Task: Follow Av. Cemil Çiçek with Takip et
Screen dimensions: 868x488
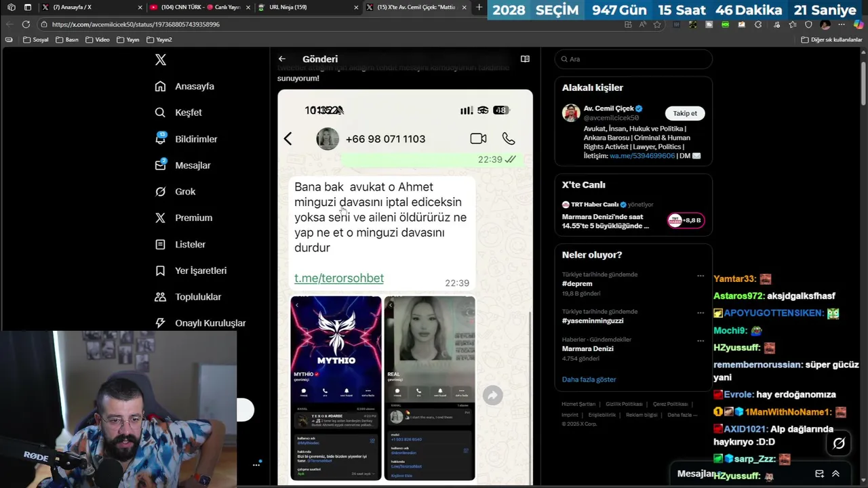Action: coord(685,113)
